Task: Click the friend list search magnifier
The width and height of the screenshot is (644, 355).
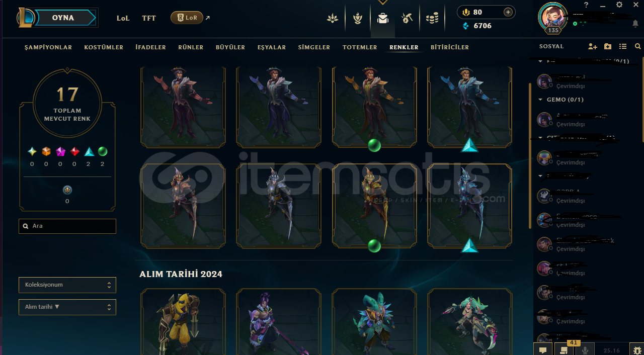Action: [x=638, y=46]
